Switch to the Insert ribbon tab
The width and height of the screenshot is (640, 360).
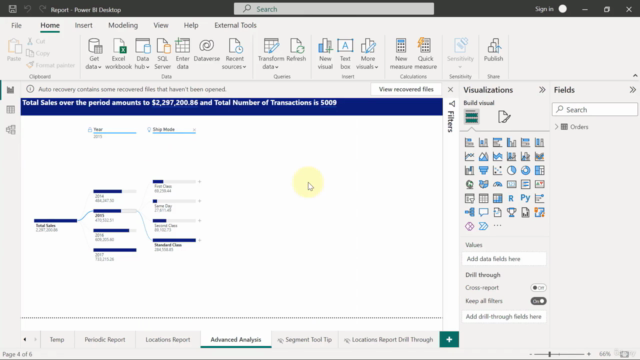pyautogui.click(x=83, y=25)
